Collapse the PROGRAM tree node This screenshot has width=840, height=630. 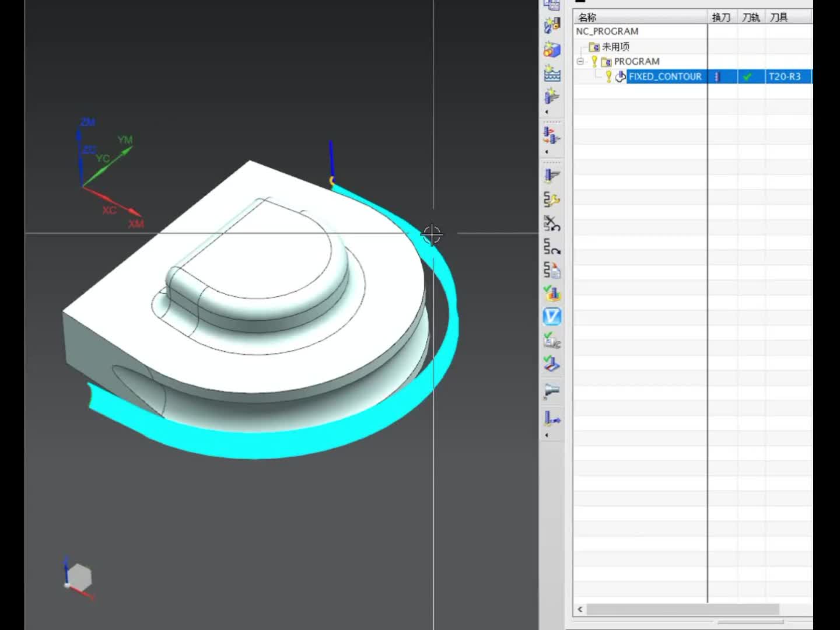(x=580, y=61)
